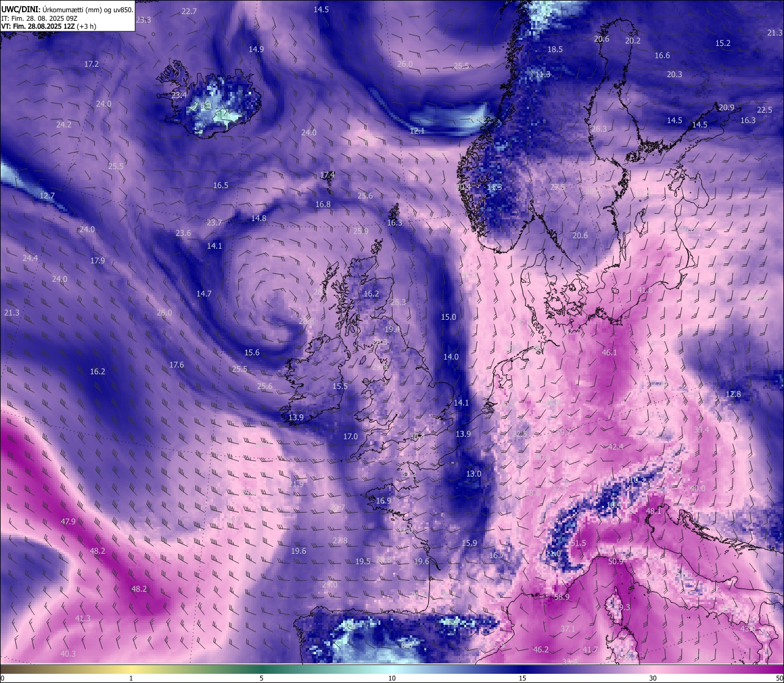Click the 12.1 value label

(x=417, y=131)
